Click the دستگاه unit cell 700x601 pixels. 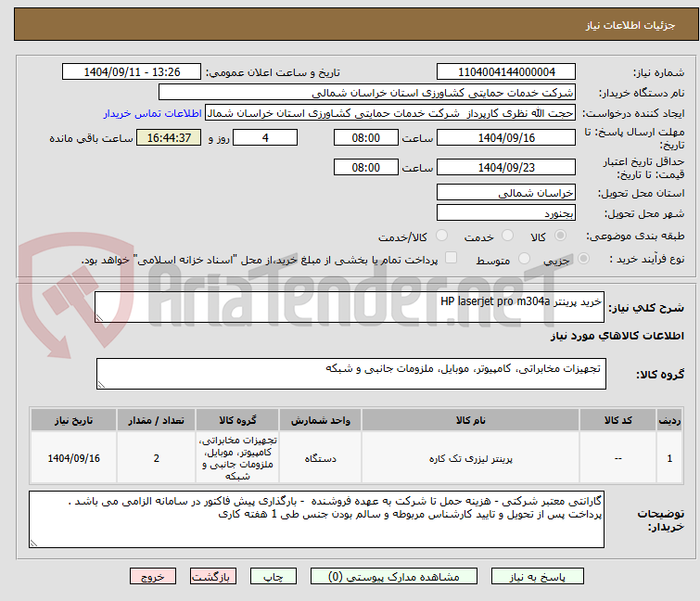(x=320, y=458)
